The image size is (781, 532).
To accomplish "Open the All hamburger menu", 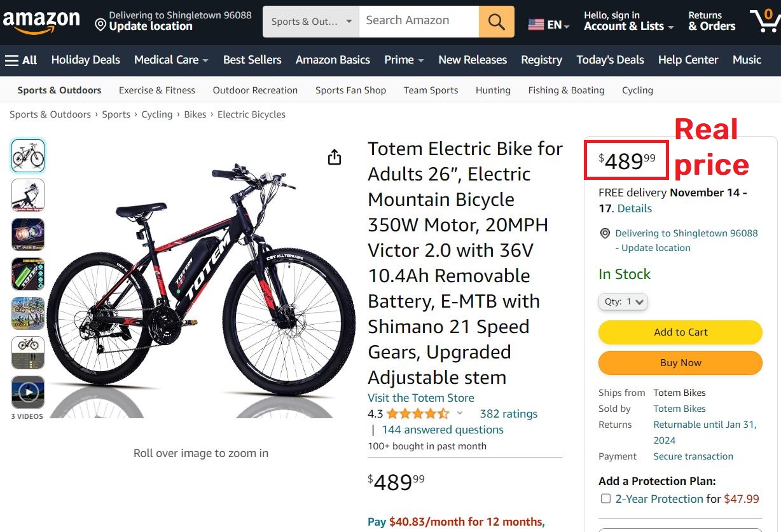I will [21, 60].
